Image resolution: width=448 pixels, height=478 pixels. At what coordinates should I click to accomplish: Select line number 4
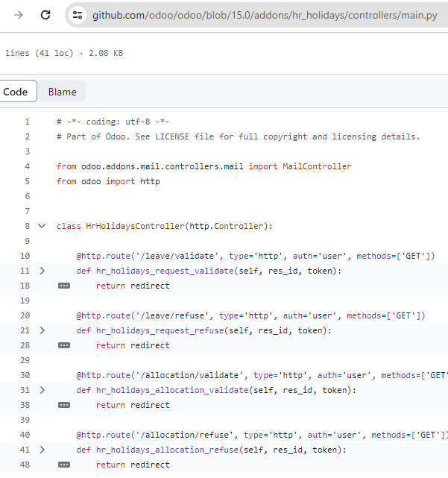pos(27,166)
